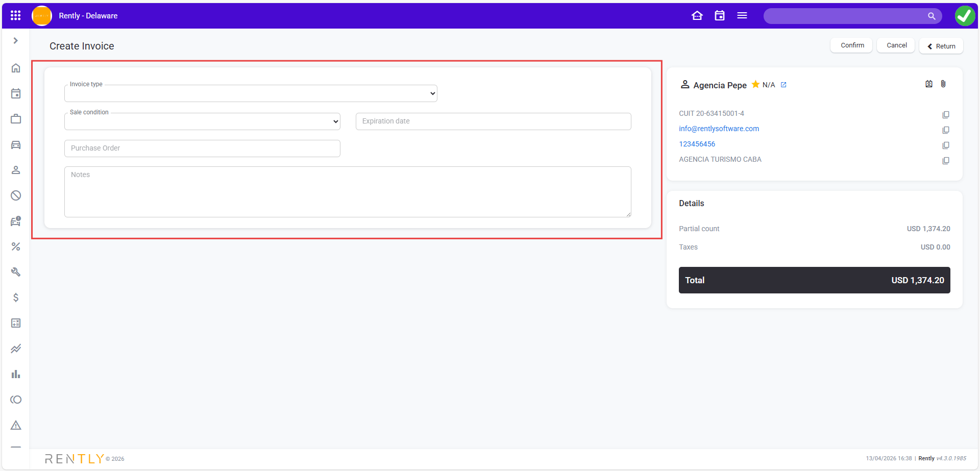This screenshot has height=471, width=980.
Task: Click the Cancel button
Action: [896, 45]
